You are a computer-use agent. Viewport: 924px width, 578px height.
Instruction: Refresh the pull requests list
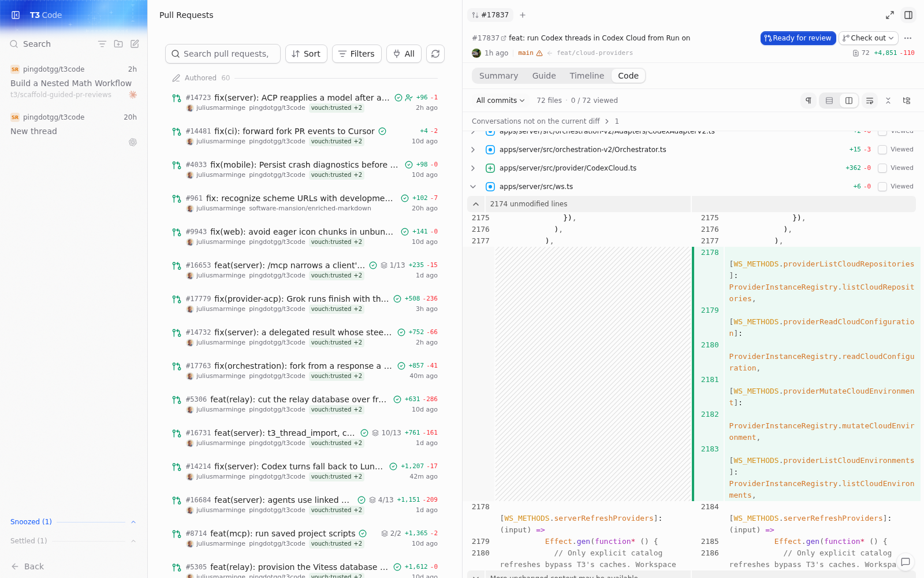coord(435,54)
